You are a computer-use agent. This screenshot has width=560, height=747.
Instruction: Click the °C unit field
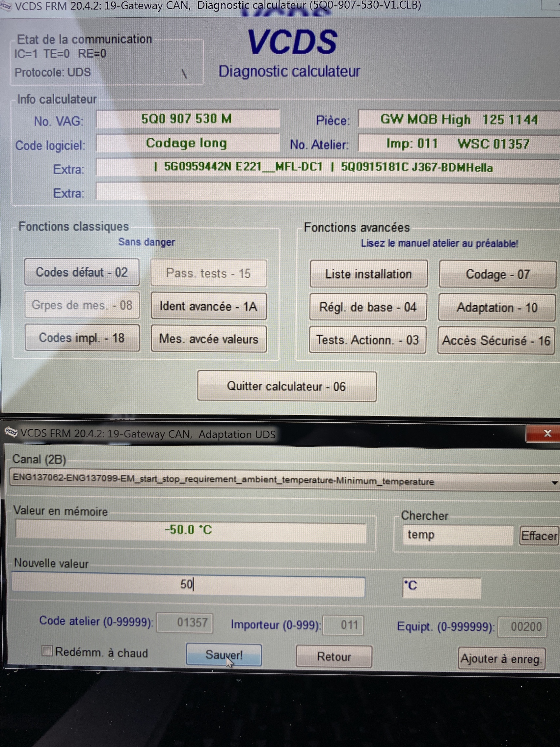click(x=441, y=588)
